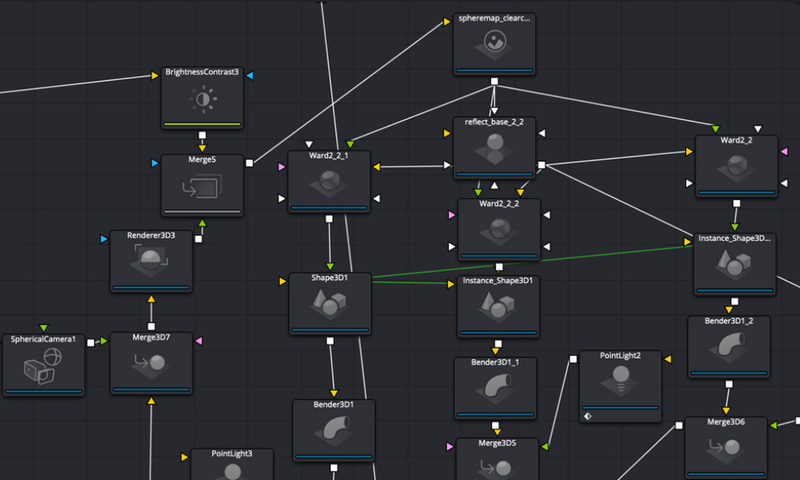Click the Ward2_2_1 material sphere icon
This screenshot has height=480, width=800.
329,182
